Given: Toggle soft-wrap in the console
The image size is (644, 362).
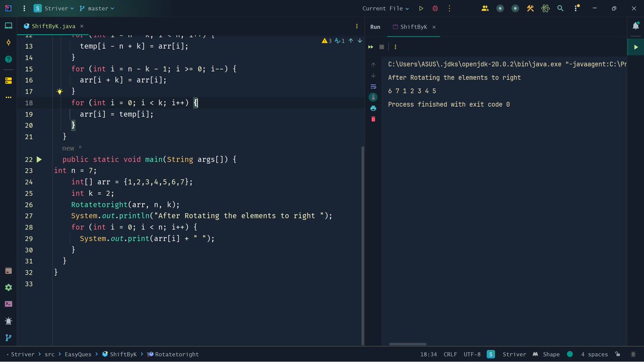Looking at the screenshot, I should pos(374,86).
